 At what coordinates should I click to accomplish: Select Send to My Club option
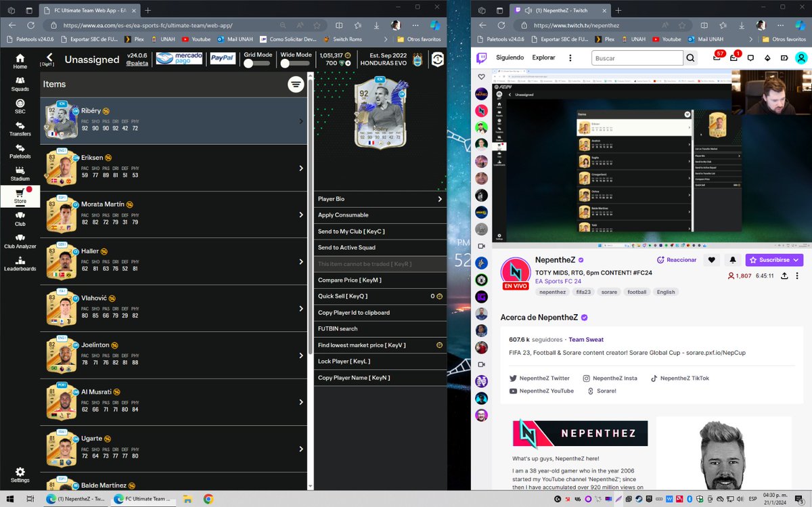point(380,232)
